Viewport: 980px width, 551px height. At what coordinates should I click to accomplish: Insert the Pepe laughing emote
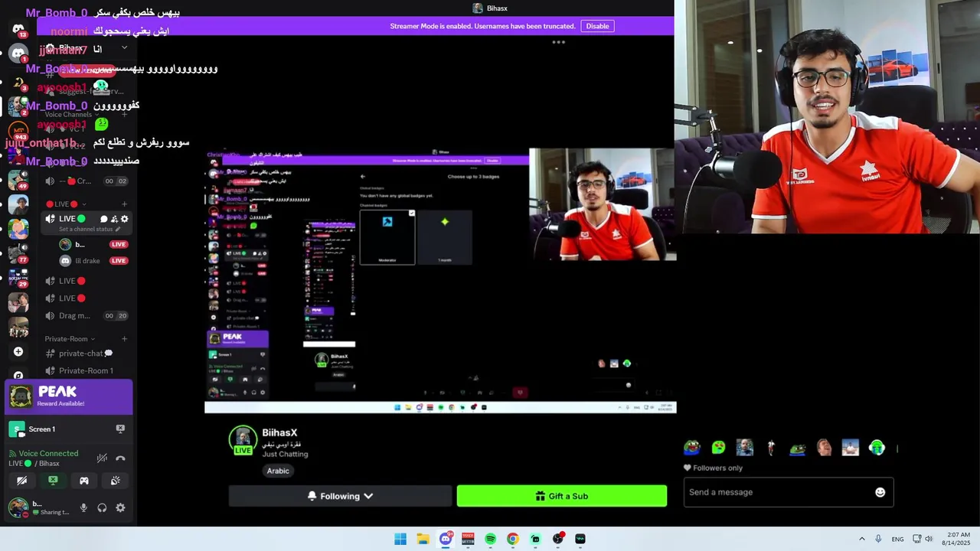tap(692, 448)
